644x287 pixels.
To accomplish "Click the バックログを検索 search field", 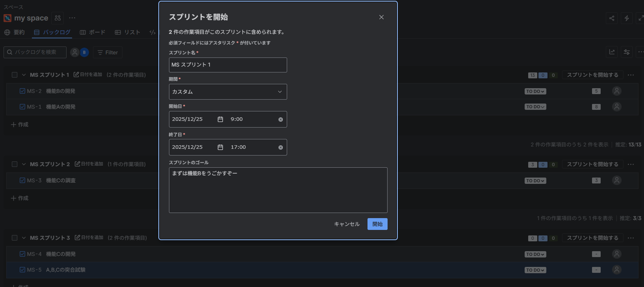I will (35, 52).
